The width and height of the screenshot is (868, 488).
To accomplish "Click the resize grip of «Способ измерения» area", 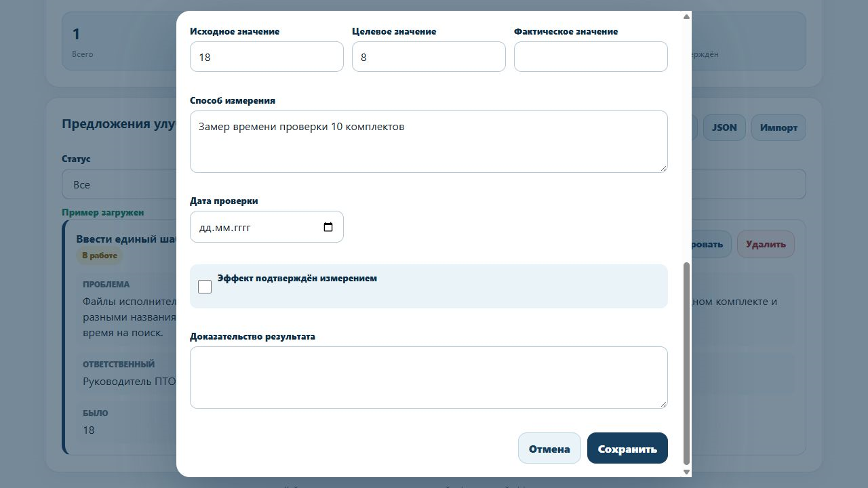I will 663,167.
